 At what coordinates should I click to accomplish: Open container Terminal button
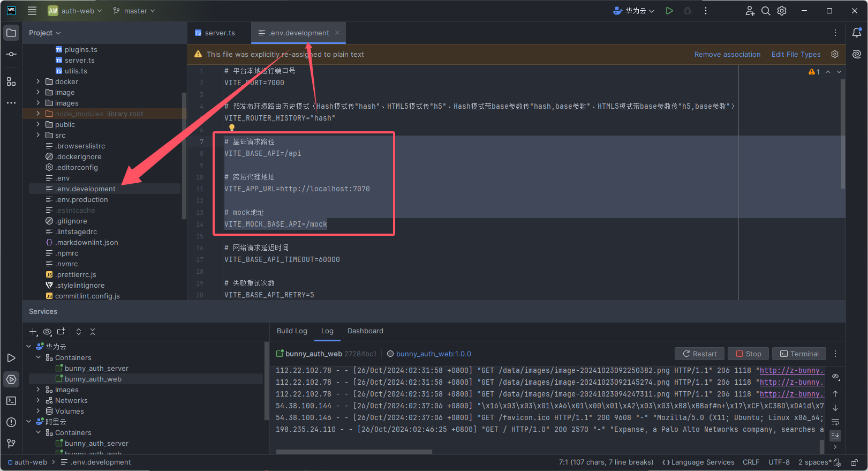pyautogui.click(x=799, y=354)
